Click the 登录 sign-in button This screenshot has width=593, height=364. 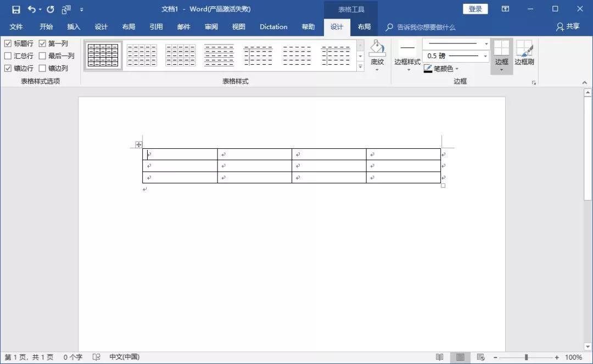tap(475, 9)
